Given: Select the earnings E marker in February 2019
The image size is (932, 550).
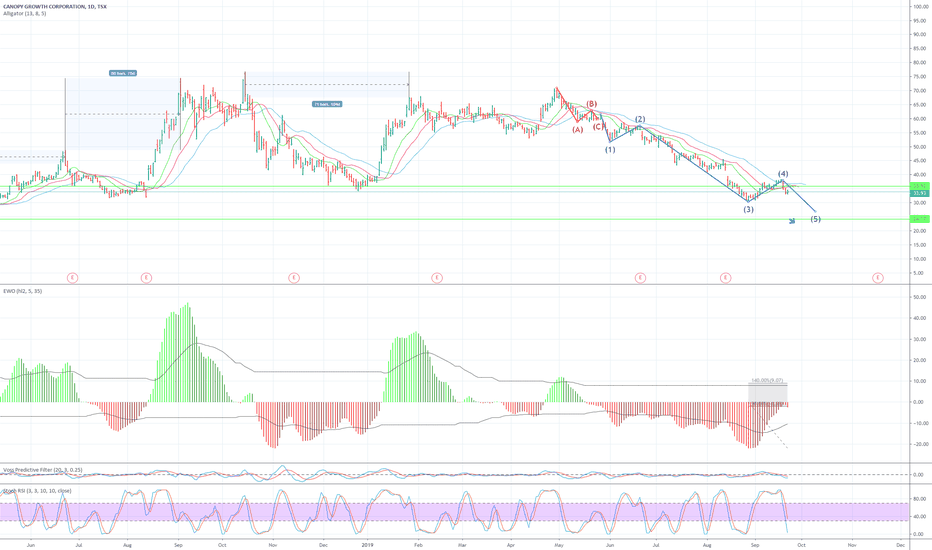Looking at the screenshot, I should [x=437, y=278].
